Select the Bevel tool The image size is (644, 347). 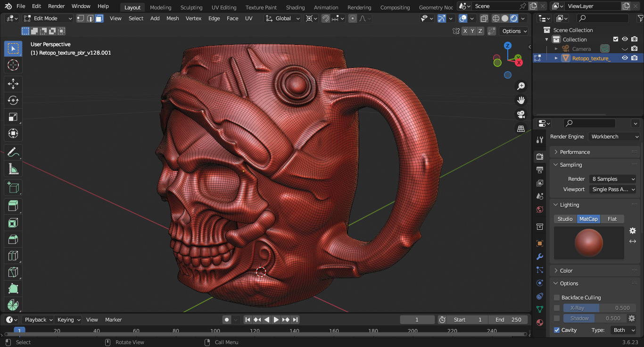(x=13, y=239)
